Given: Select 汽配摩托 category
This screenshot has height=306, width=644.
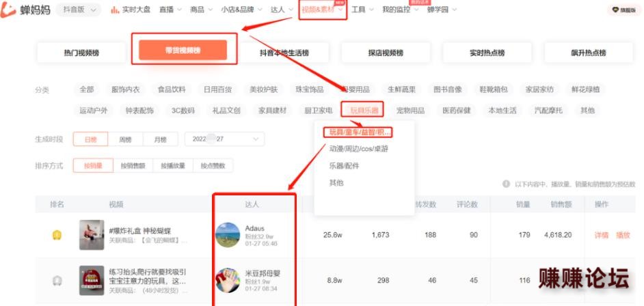Looking at the screenshot, I should (548, 111).
